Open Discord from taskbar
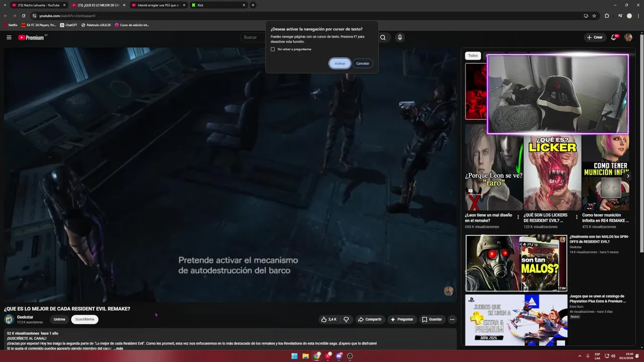 click(339, 356)
